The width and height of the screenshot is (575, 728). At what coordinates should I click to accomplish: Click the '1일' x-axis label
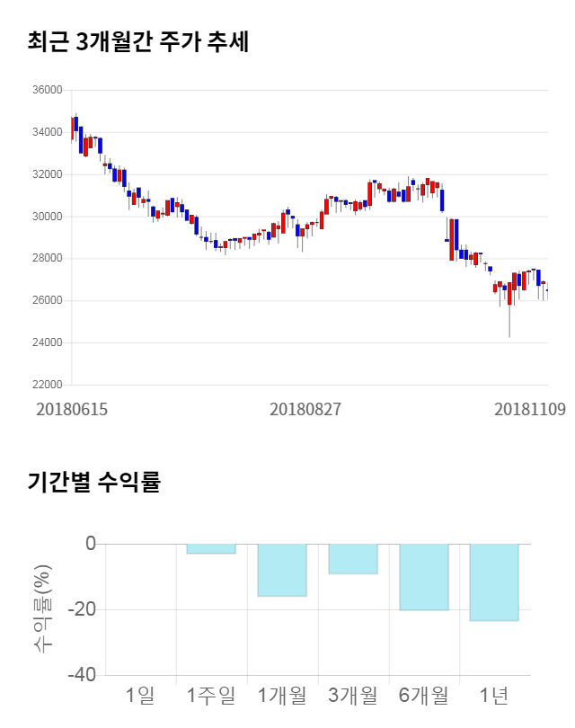coord(141,695)
